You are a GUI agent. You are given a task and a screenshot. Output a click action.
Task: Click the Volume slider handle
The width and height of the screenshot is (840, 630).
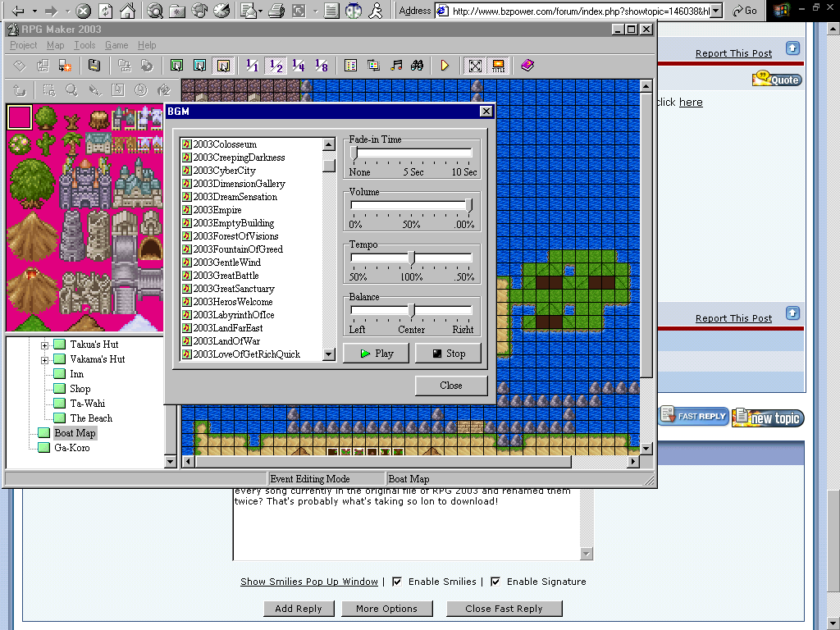click(x=468, y=206)
